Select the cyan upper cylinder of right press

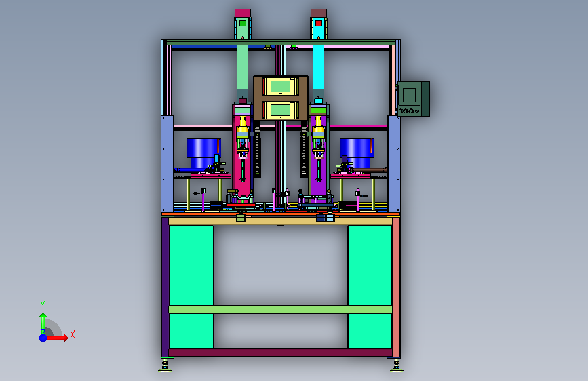point(318,68)
